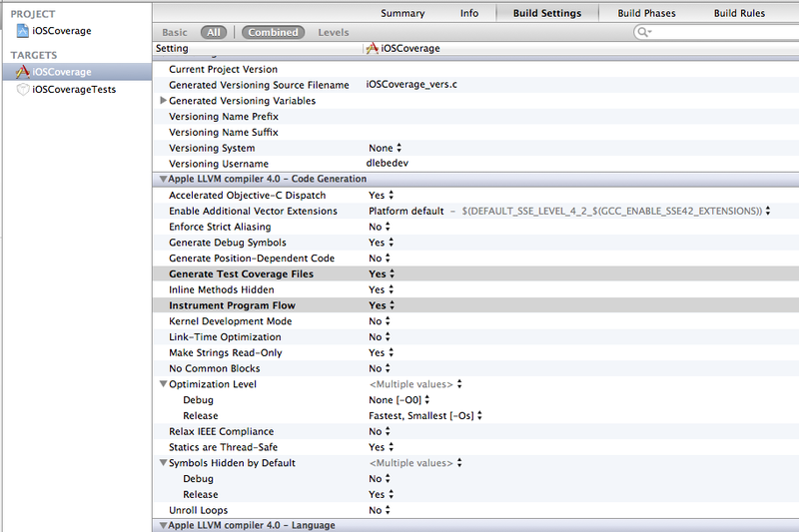This screenshot has height=532, width=799.
Task: Switch to the Info tab
Action: click(x=469, y=13)
